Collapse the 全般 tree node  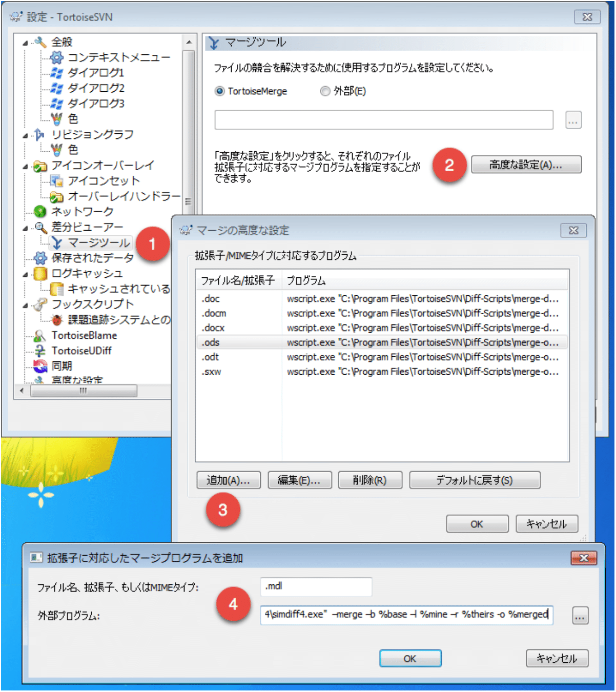coord(25,43)
